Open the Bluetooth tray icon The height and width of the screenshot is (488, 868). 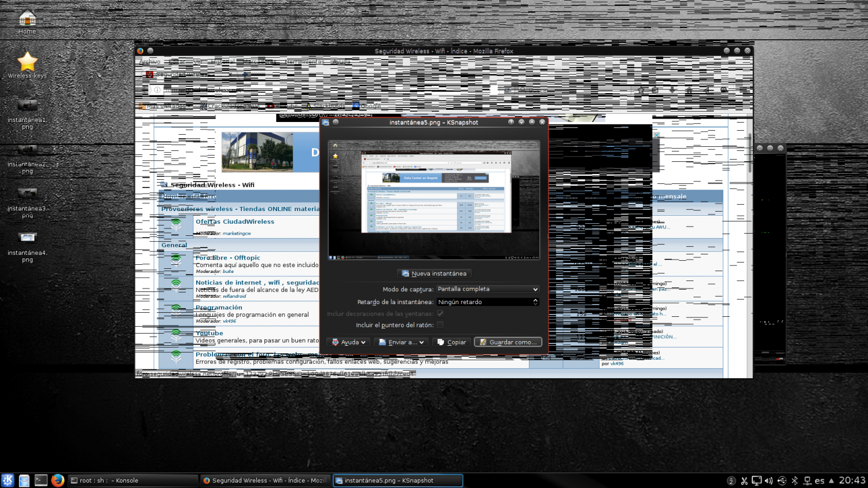click(x=795, y=480)
